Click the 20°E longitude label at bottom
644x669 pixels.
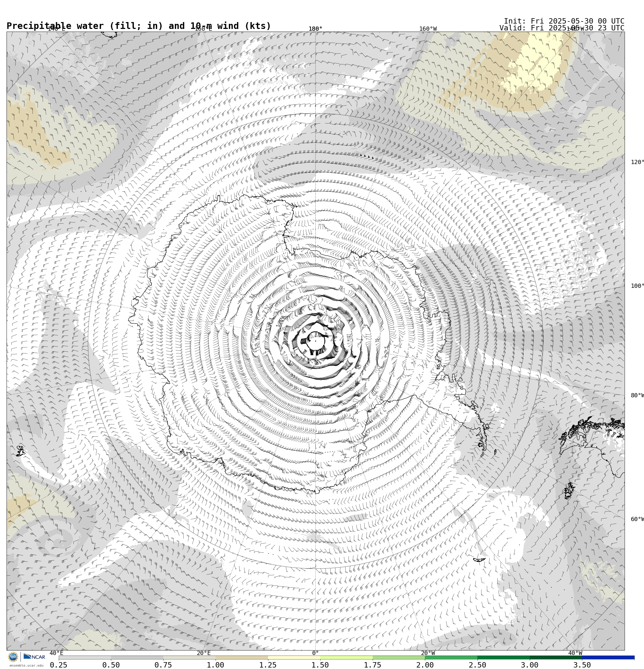click(x=204, y=653)
